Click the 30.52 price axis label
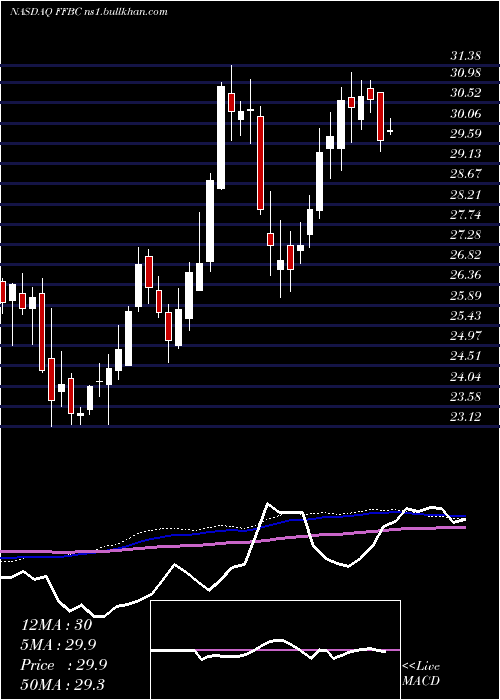Image resolution: width=500 pixels, height=700 pixels. click(x=466, y=93)
